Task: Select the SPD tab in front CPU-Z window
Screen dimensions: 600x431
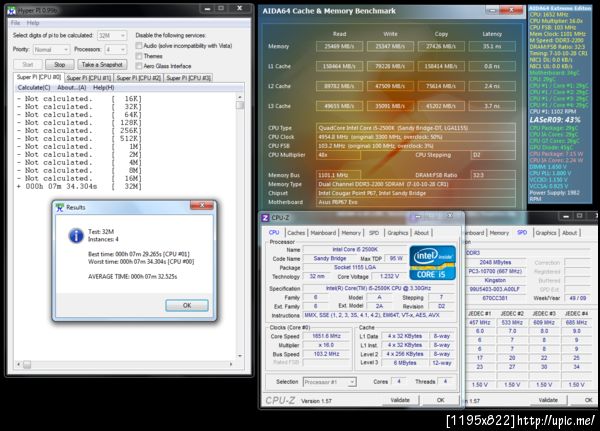Action: point(374,233)
